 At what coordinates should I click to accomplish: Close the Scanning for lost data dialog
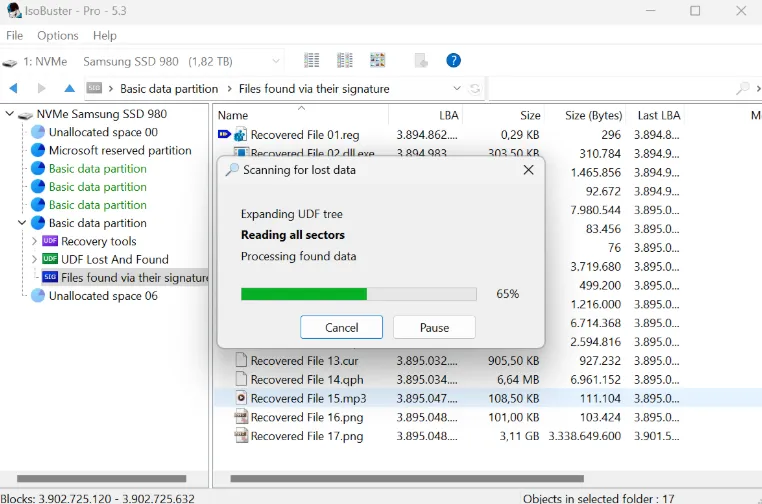(528, 170)
